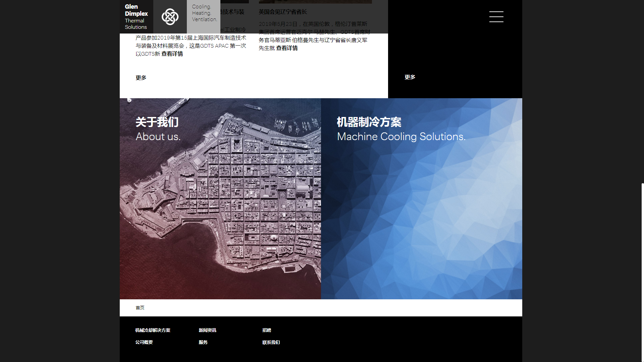Open footer link 招聘
The height and width of the screenshot is (362, 644).
(x=267, y=330)
